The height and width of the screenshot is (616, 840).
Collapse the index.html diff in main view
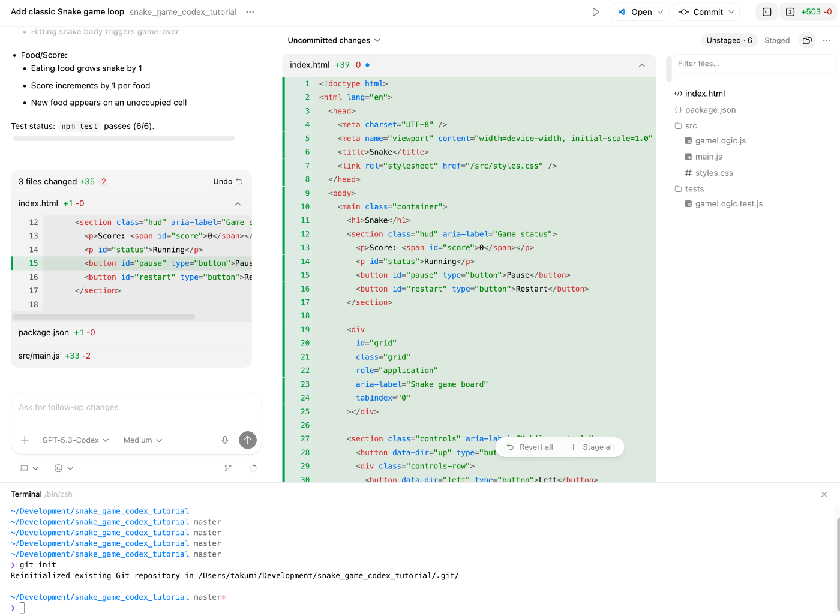tap(641, 65)
